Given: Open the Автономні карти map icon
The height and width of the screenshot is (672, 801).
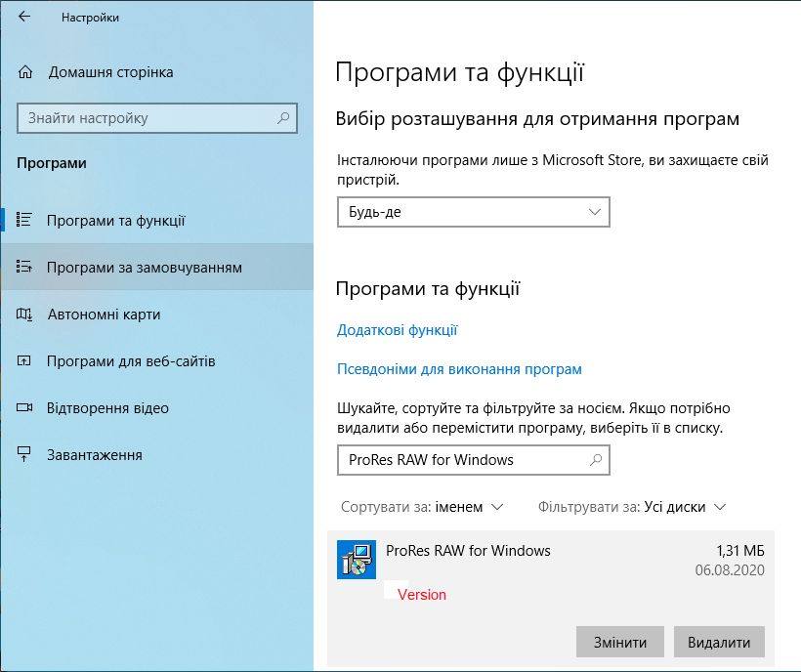Looking at the screenshot, I should pos(24,315).
